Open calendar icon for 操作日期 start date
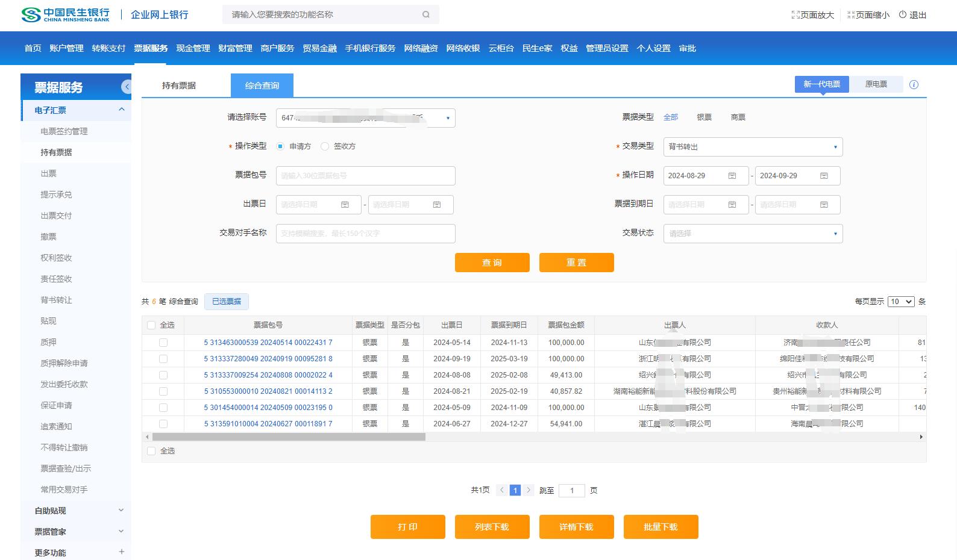This screenshot has height=560, width=957. tap(732, 176)
